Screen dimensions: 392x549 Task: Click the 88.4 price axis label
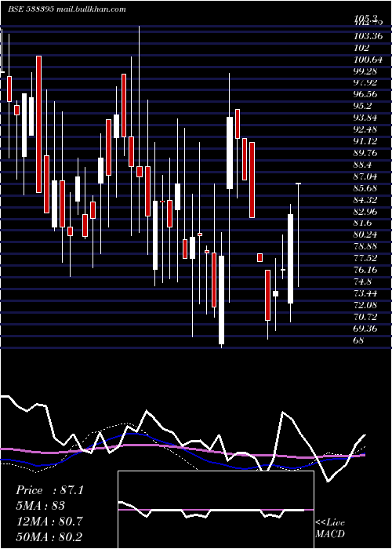363,165
